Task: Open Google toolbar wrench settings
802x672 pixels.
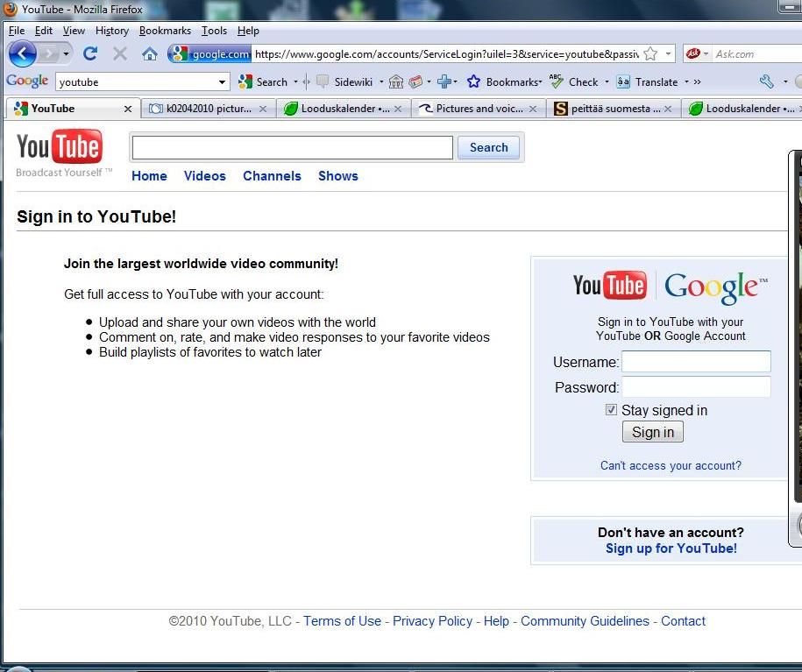Action: [x=766, y=81]
